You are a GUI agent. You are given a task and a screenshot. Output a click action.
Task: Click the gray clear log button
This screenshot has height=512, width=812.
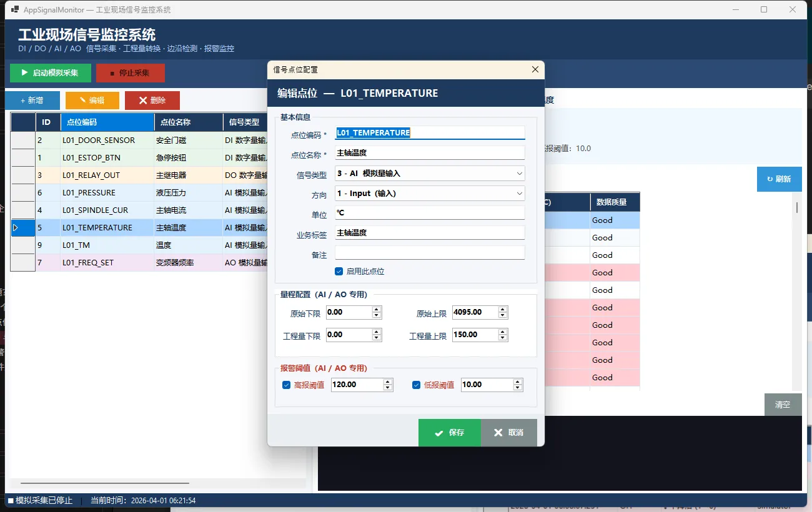(x=783, y=405)
